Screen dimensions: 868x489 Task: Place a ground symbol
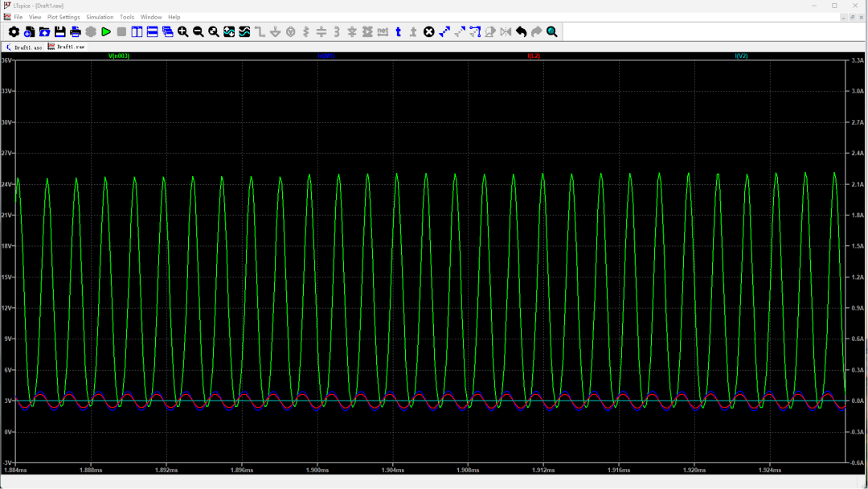275,32
